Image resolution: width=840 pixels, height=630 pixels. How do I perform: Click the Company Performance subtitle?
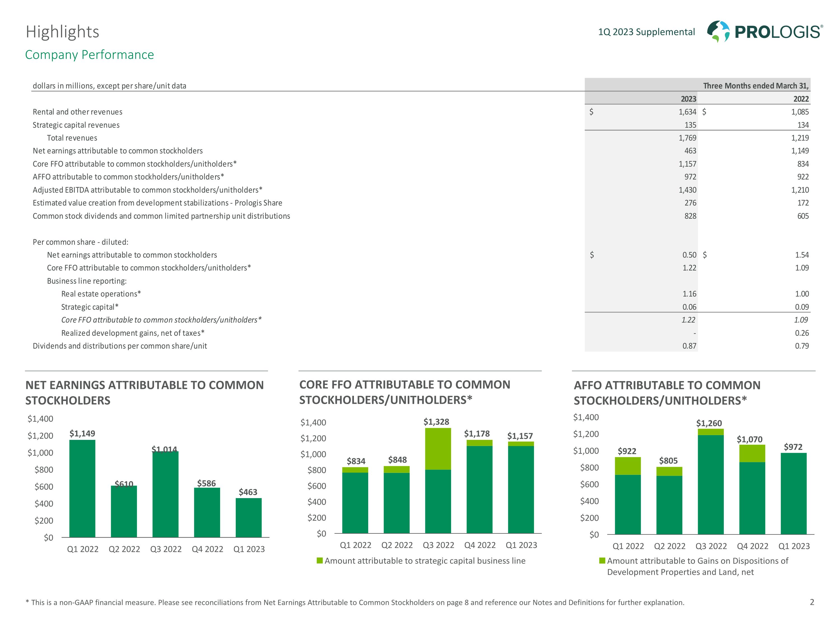90,55
